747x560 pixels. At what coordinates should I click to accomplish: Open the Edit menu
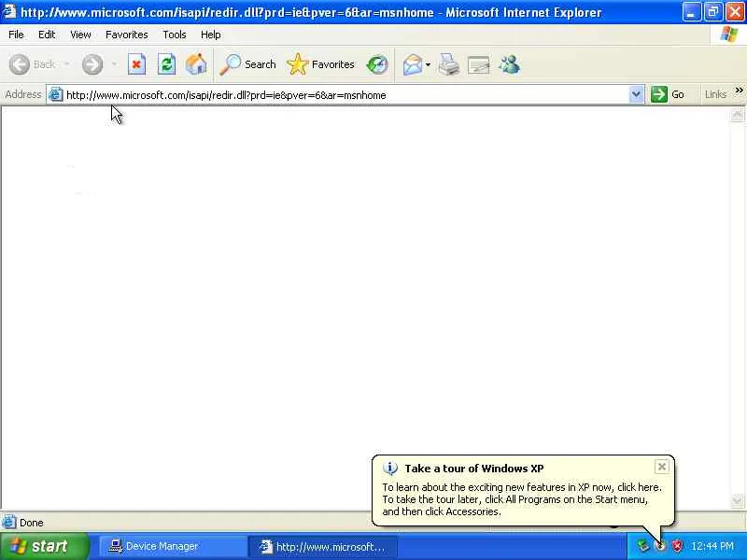pyautogui.click(x=46, y=35)
